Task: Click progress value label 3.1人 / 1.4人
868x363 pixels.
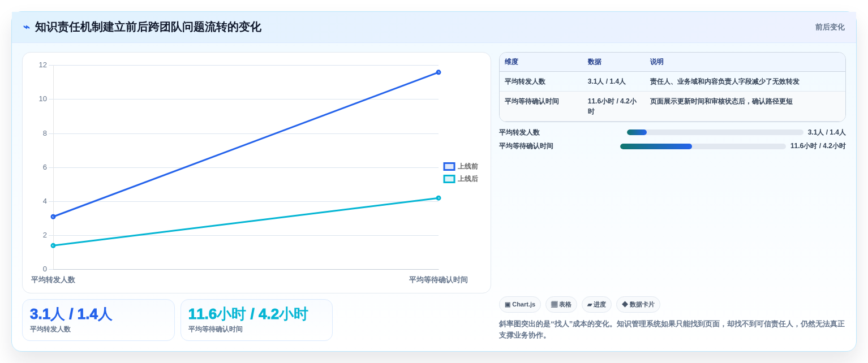Action: (x=827, y=132)
